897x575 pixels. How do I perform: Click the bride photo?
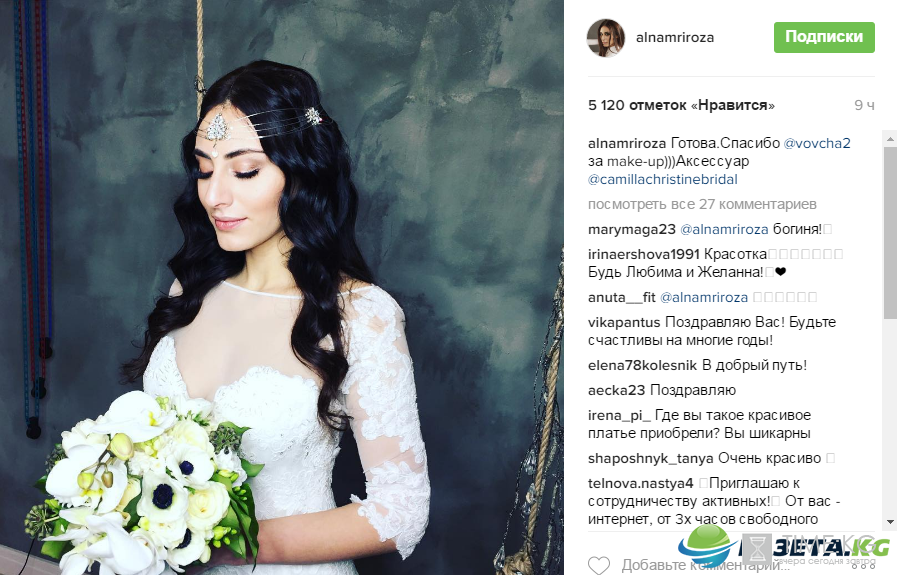[282, 287]
